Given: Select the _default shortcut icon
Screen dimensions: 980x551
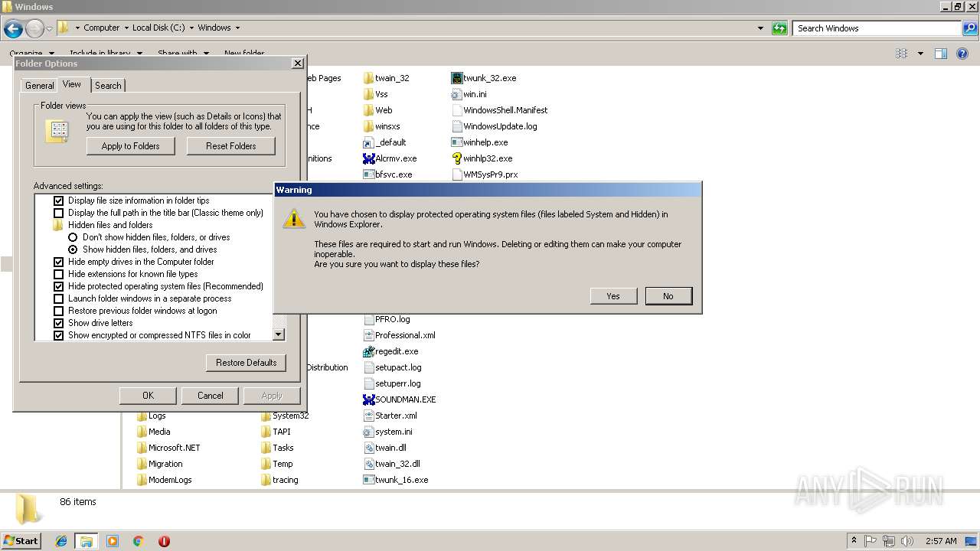Looking at the screenshot, I should [368, 142].
